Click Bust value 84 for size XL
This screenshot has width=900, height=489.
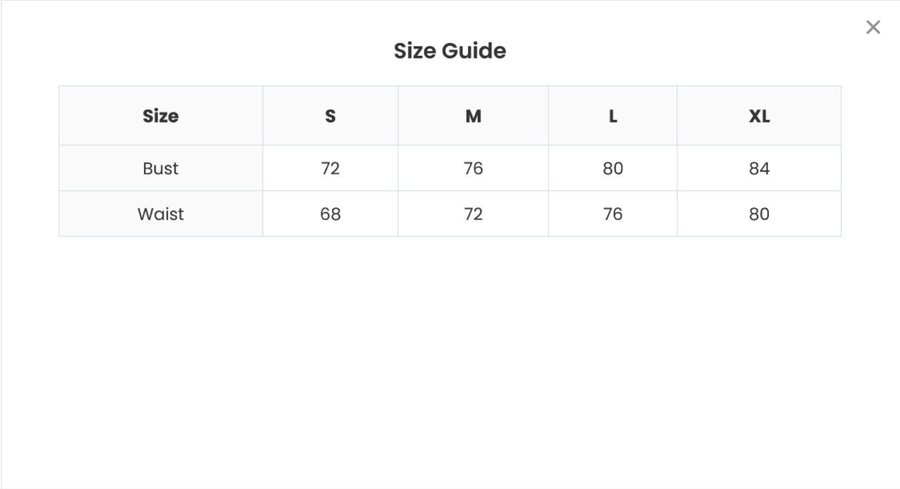pos(759,168)
